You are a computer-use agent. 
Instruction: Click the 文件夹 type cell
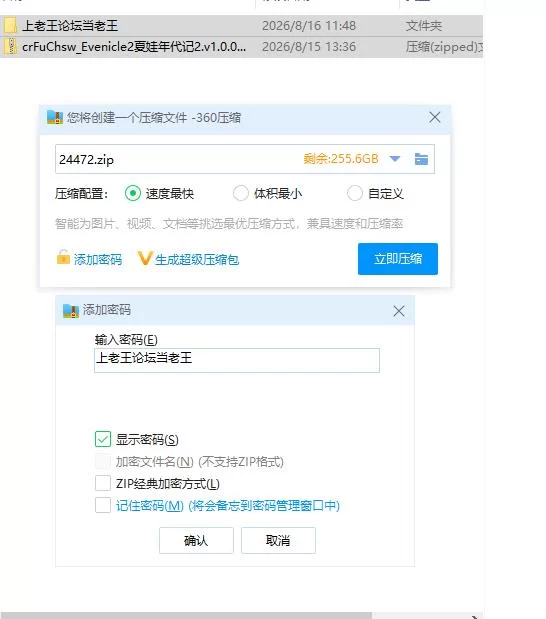coord(424,26)
